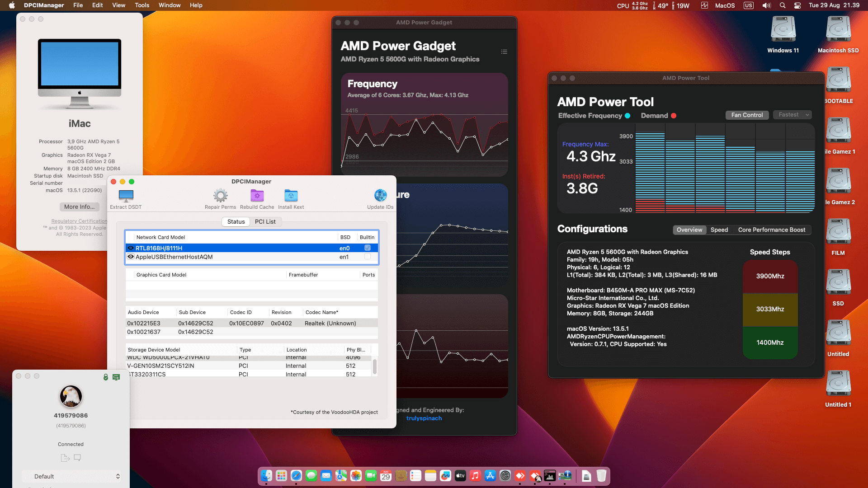The image size is (868, 488).
Task: Select the Extract DSDT tool in DPCIManager
Action: [x=125, y=196]
